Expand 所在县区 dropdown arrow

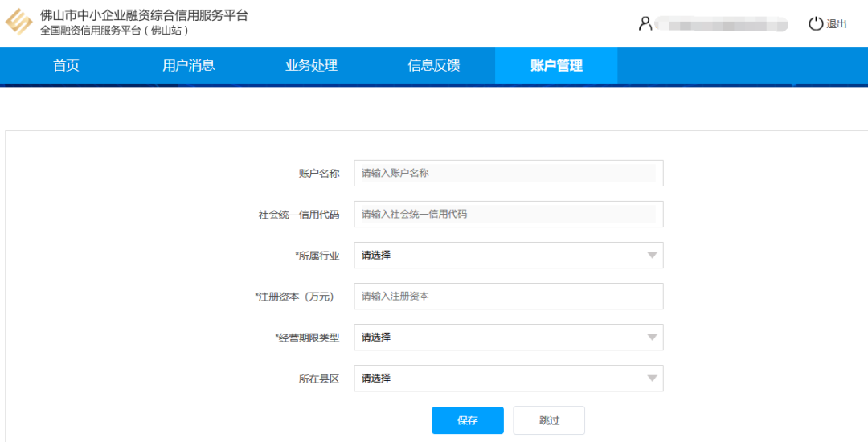pos(652,378)
